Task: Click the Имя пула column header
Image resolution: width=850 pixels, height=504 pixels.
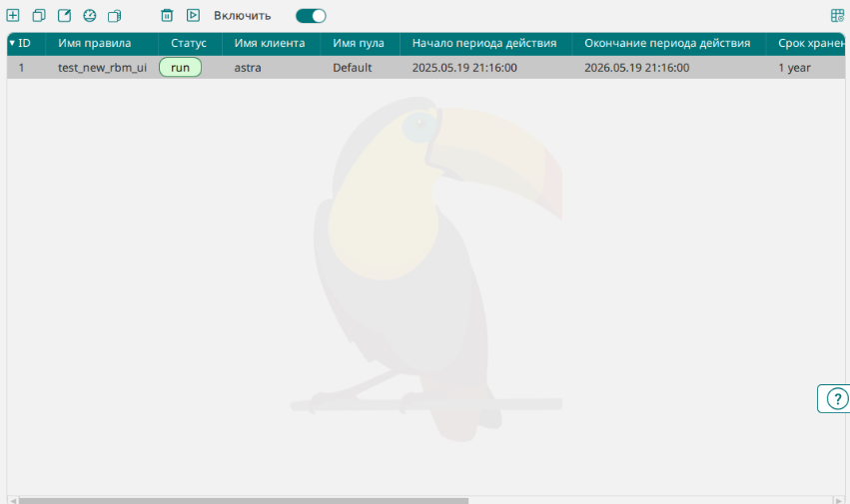Action: [x=359, y=44]
